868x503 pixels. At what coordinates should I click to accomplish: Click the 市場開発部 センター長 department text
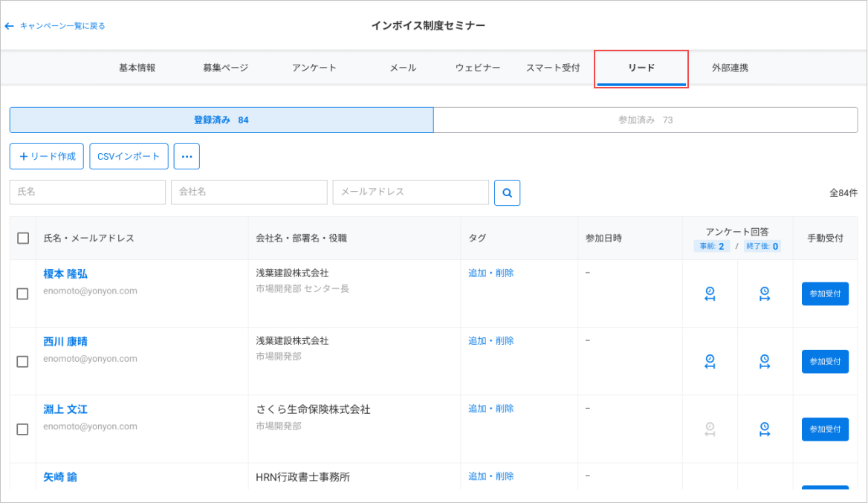point(302,288)
